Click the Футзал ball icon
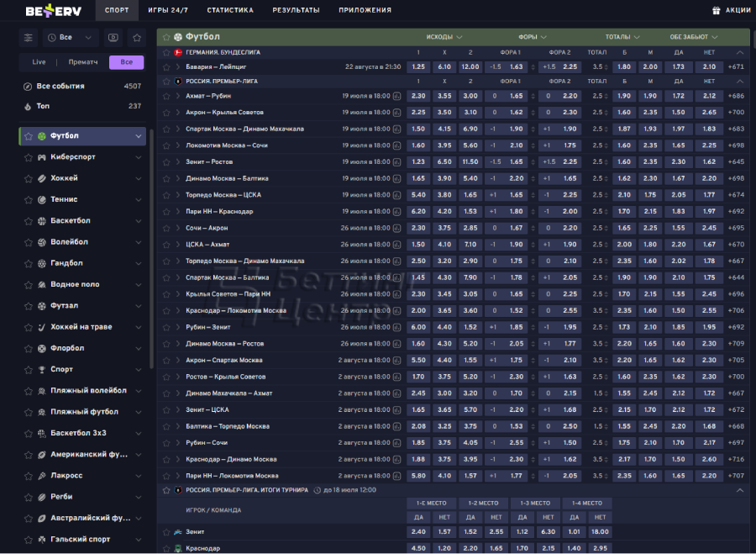The image size is (756, 554). [42, 306]
